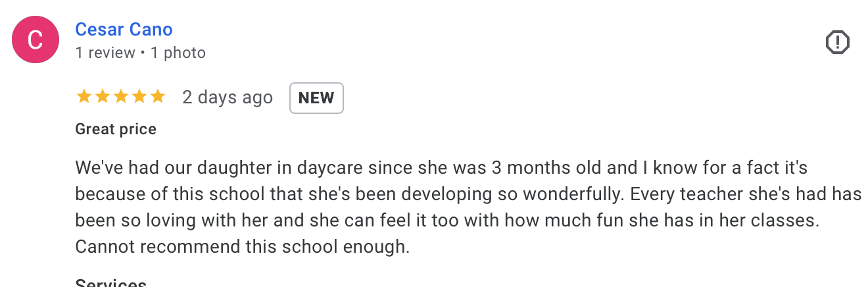Screen dimensions: 868x287
Task: Open Cesar Cano's profile name link
Action: click(x=124, y=29)
